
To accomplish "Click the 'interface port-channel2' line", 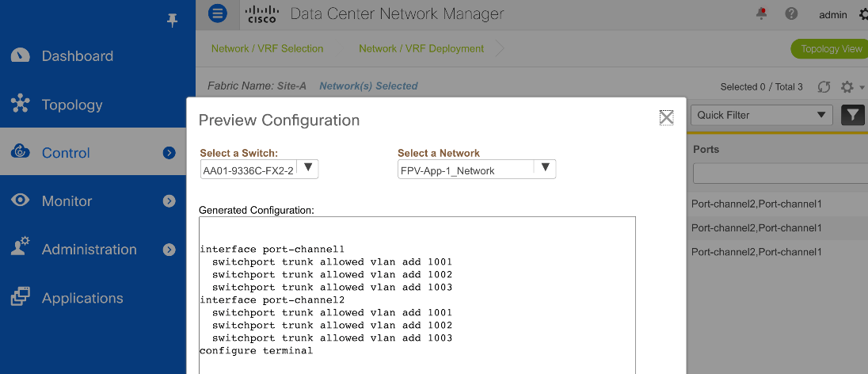I will 272,300.
